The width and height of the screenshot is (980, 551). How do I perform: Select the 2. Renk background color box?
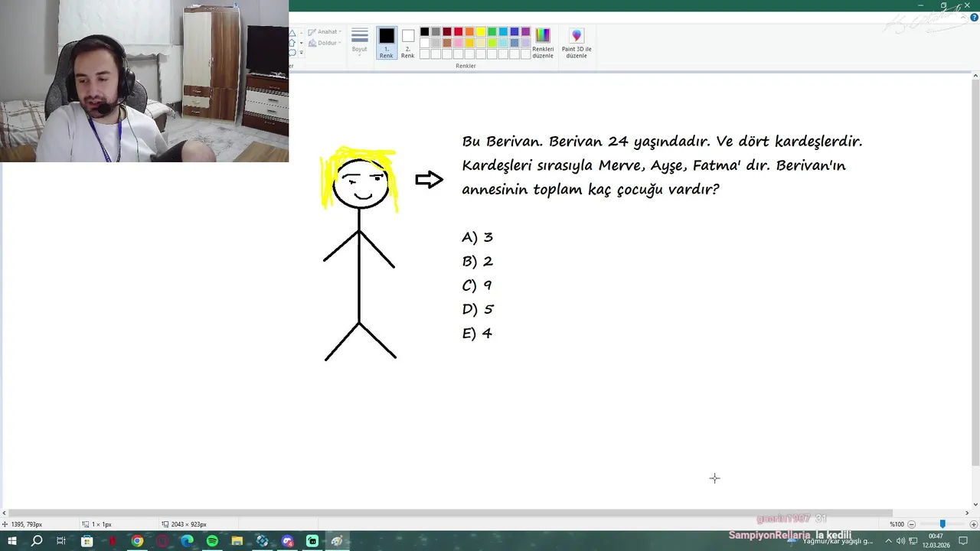[x=408, y=43]
